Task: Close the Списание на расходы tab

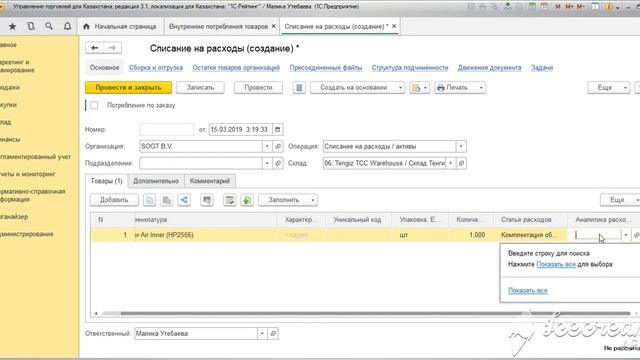Action: pos(394,26)
